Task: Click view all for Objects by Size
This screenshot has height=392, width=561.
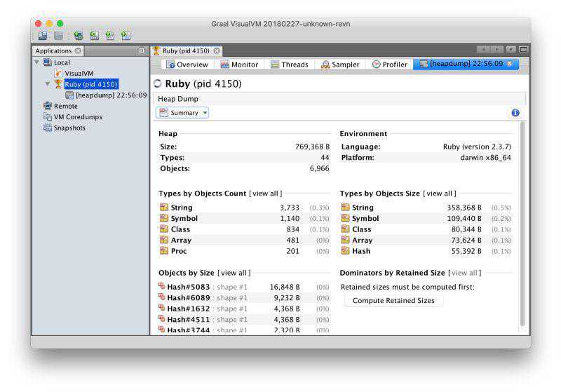Action: coord(234,273)
